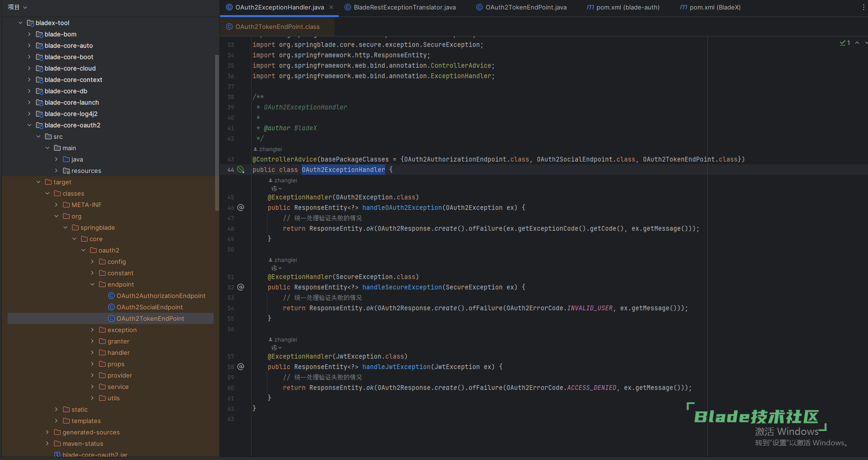The width and height of the screenshot is (868, 460).
Task: Expand the generated-sources folder
Action: tap(47, 432)
